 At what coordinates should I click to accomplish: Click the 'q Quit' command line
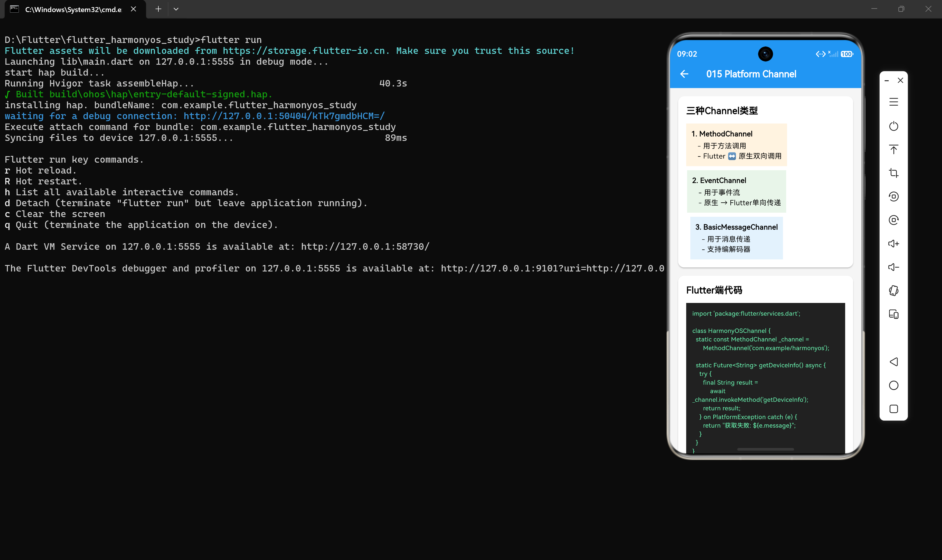[x=141, y=225]
